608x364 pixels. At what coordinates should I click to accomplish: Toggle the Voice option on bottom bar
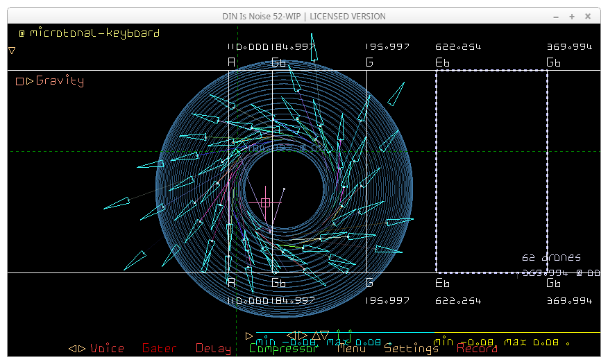(x=108, y=349)
